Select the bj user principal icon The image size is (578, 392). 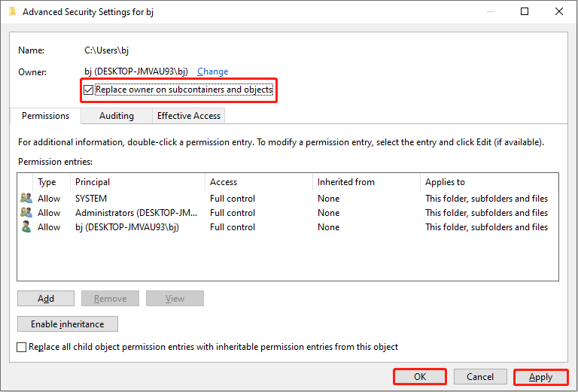[x=26, y=227]
